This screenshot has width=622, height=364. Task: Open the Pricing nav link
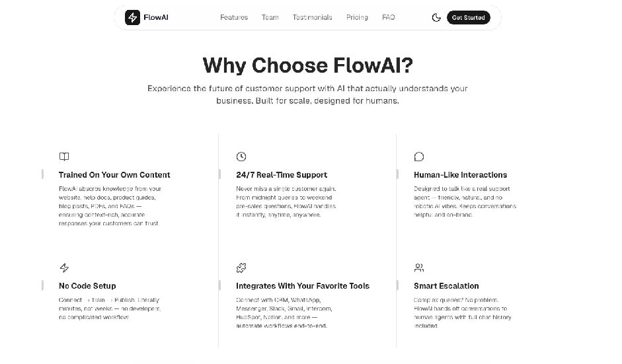[357, 18]
